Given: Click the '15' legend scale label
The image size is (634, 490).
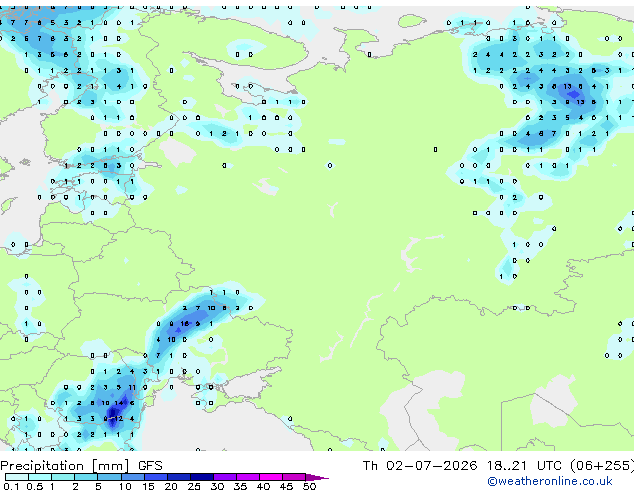Looking at the screenshot, I should point(148,486).
